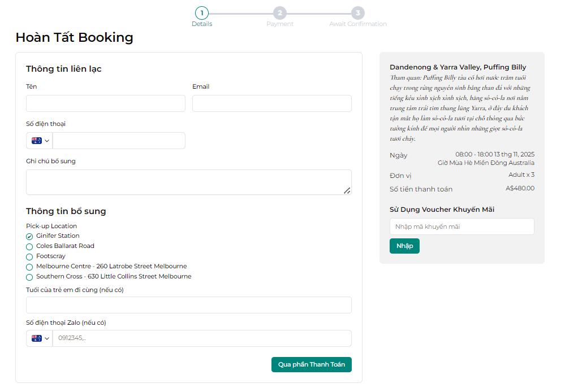Image resolution: width=561 pixels, height=392 pixels.
Task: Click the resize handle of Ghi chú bổ sung
Action: click(x=347, y=190)
